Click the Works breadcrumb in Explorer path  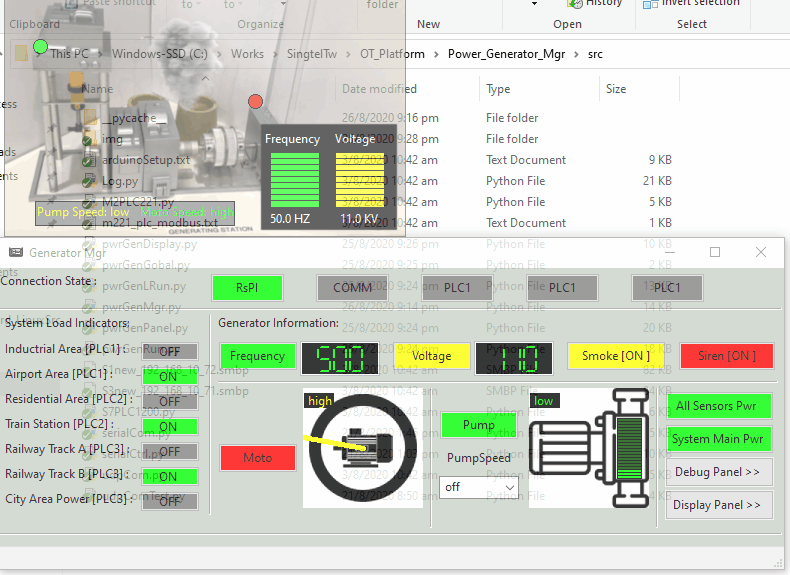(247, 54)
